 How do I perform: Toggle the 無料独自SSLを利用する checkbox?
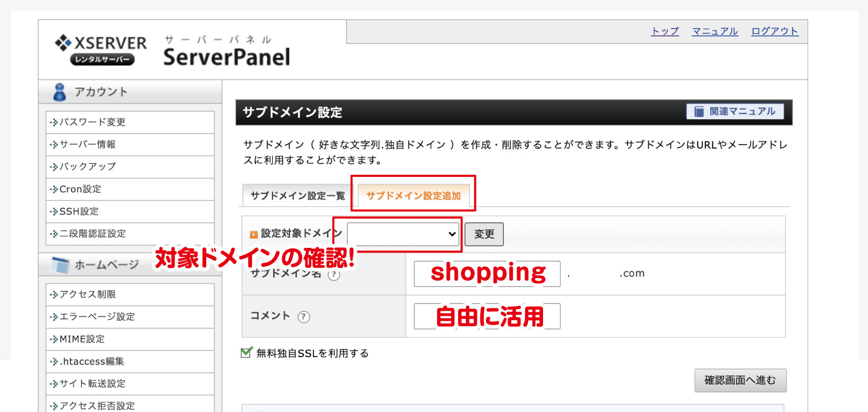tap(246, 353)
